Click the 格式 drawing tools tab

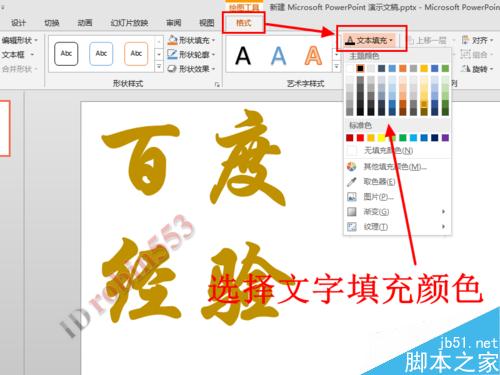click(244, 23)
